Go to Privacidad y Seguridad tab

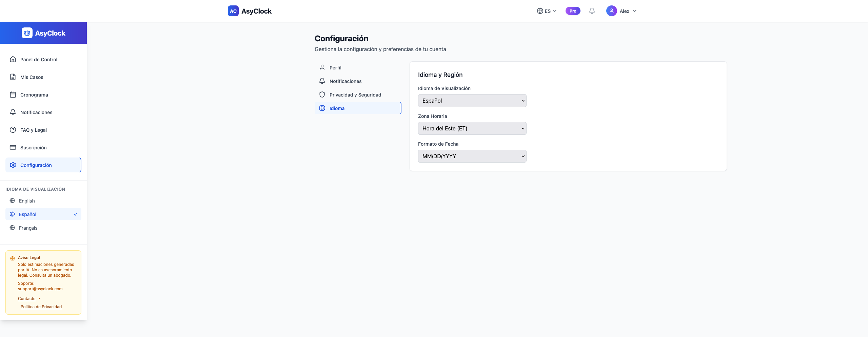click(355, 94)
